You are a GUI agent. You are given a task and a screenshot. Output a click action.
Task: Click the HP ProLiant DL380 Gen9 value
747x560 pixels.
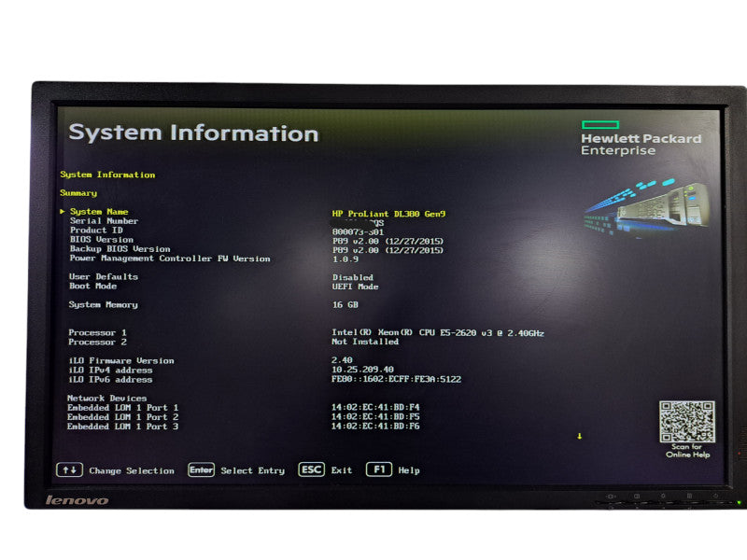click(x=388, y=214)
